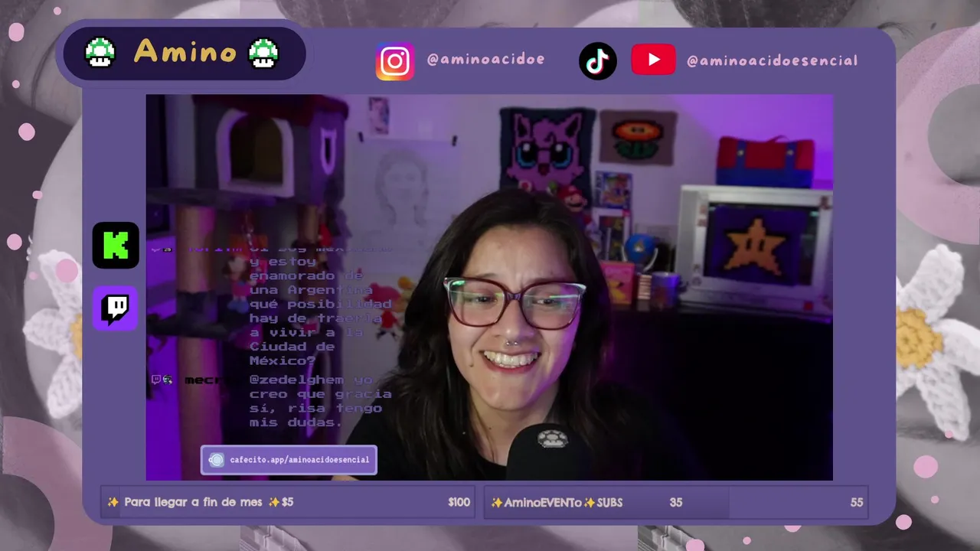The image size is (980, 551).
Task: Click the webcam video feed
Action: (x=489, y=287)
